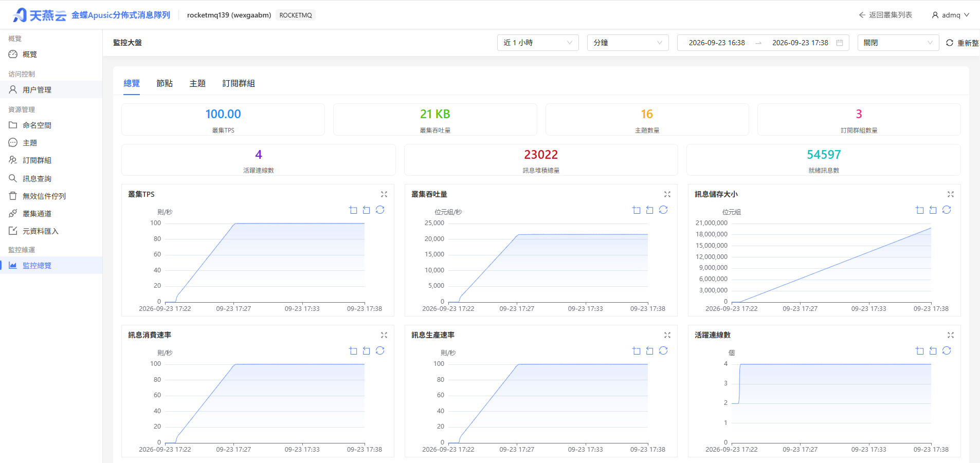This screenshot has width=980, height=463.
Task: Open 無效信件佇列 in the sidebar
Action: [x=51, y=196]
